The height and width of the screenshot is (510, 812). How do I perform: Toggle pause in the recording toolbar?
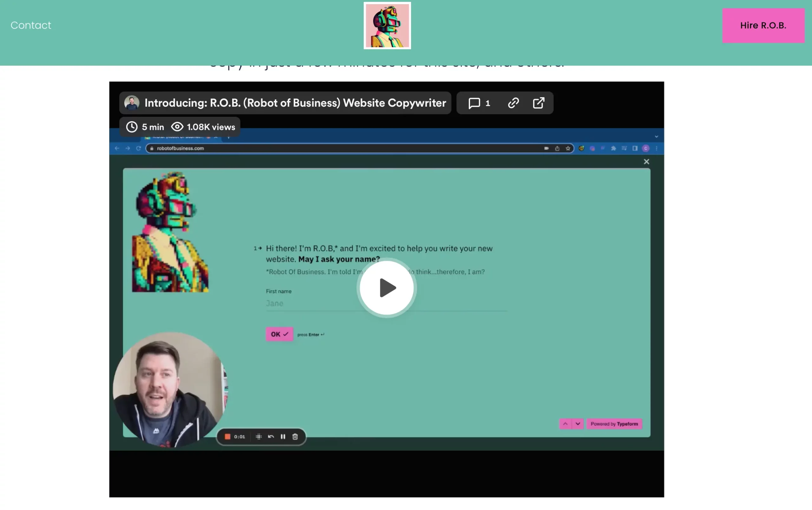point(283,436)
